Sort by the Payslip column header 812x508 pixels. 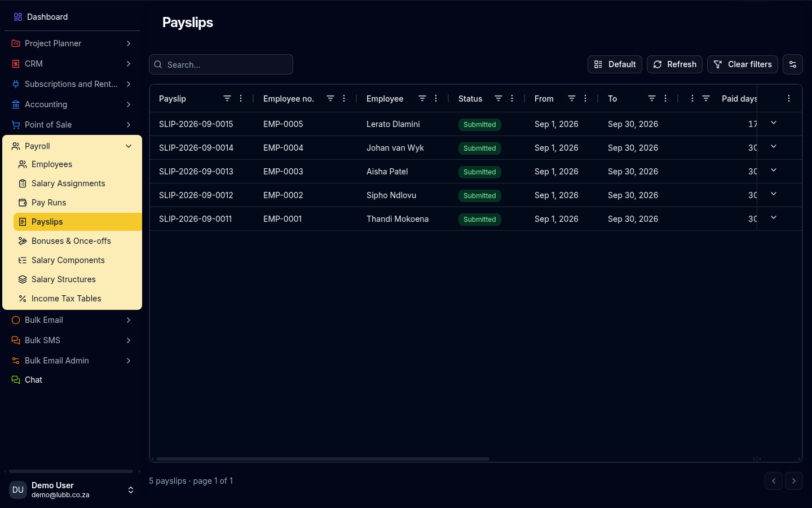(x=173, y=99)
